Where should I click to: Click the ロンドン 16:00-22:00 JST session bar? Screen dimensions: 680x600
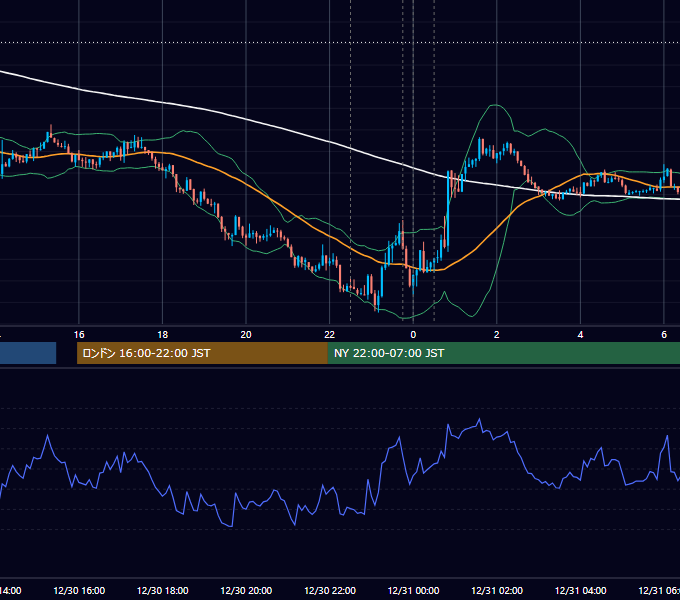[x=202, y=353]
